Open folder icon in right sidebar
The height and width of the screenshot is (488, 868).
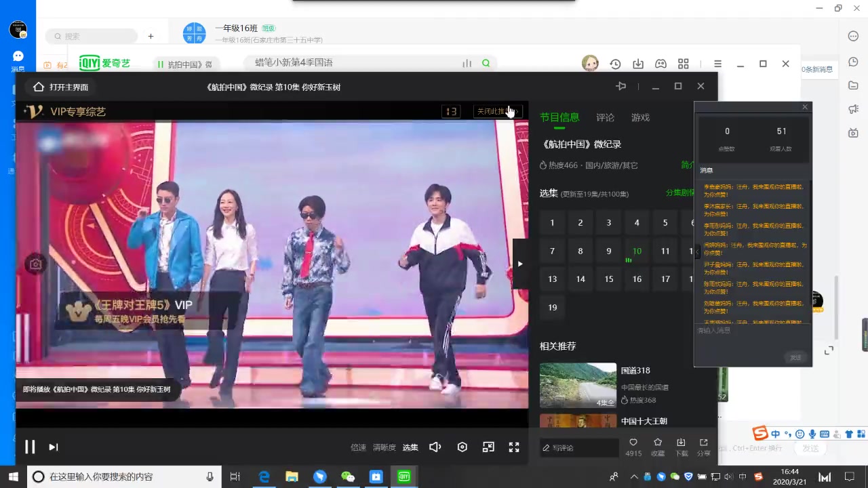854,85
